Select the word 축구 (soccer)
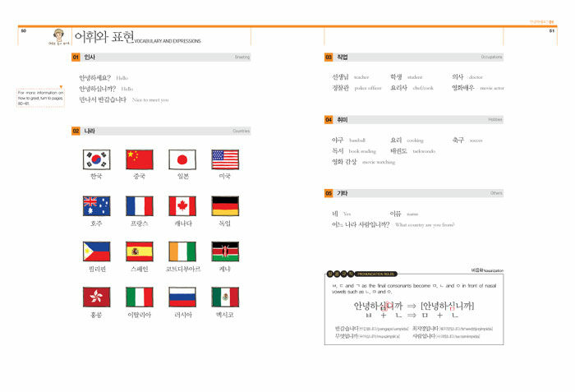The height and width of the screenshot is (392, 575). point(458,141)
